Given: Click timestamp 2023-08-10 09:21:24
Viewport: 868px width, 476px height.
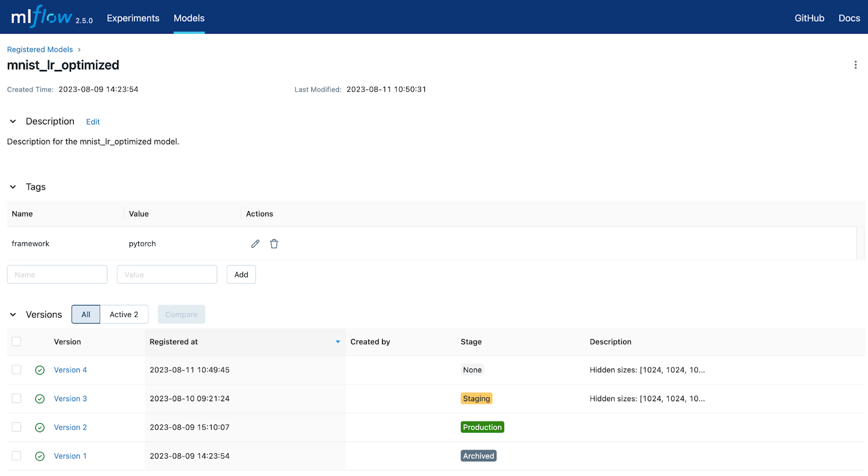Looking at the screenshot, I should point(189,398).
